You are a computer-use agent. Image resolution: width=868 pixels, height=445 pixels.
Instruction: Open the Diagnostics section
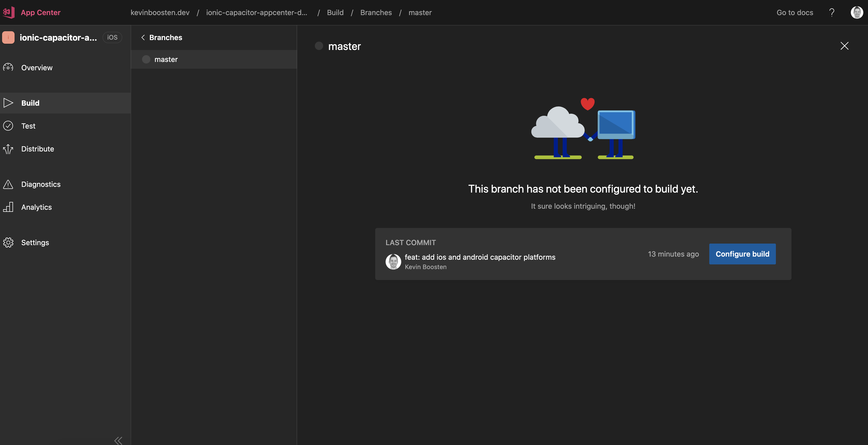pyautogui.click(x=41, y=184)
